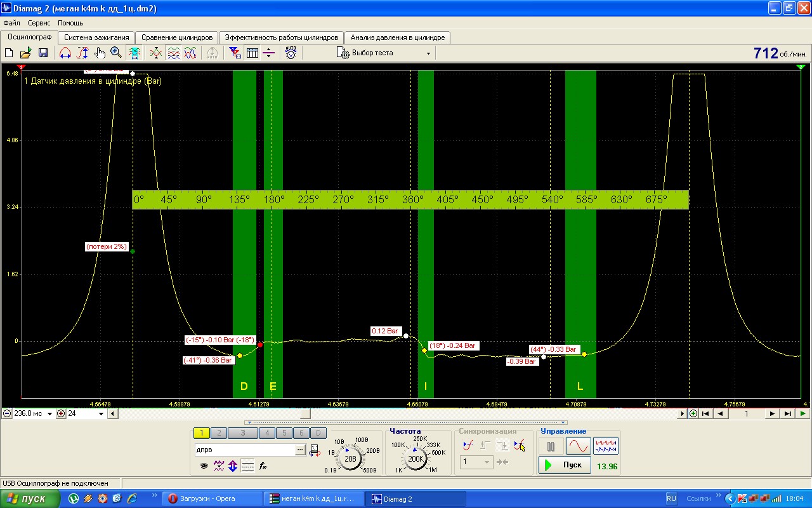Click the minus zoom-out circle icon

tap(7, 413)
